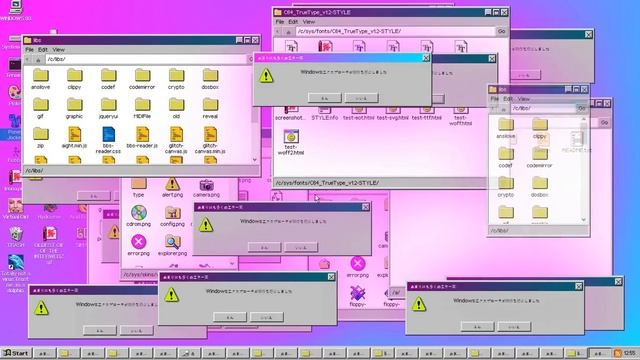Go up one folder in the TrueType window
The width and height of the screenshot is (640, 360).
(x=288, y=31)
